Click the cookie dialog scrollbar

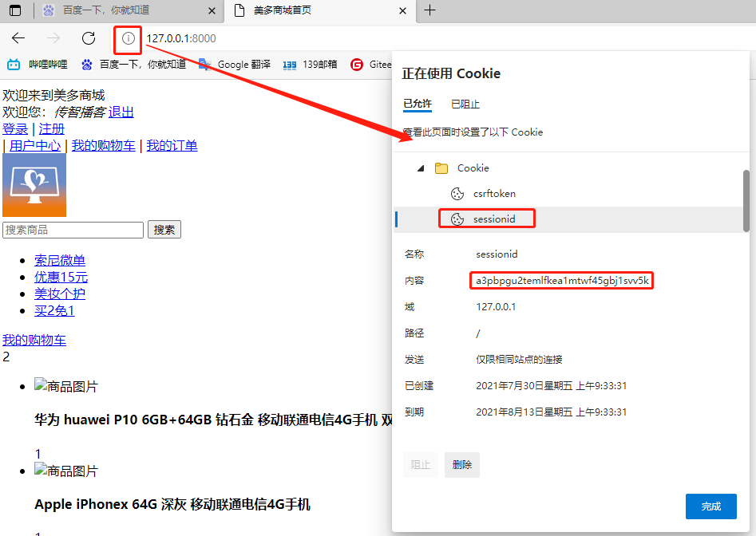click(x=746, y=200)
